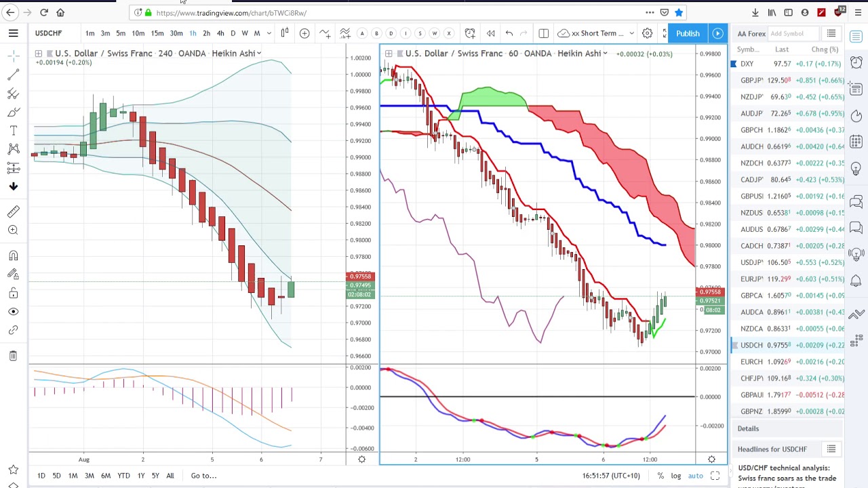Set date range to YTD

[123, 475]
